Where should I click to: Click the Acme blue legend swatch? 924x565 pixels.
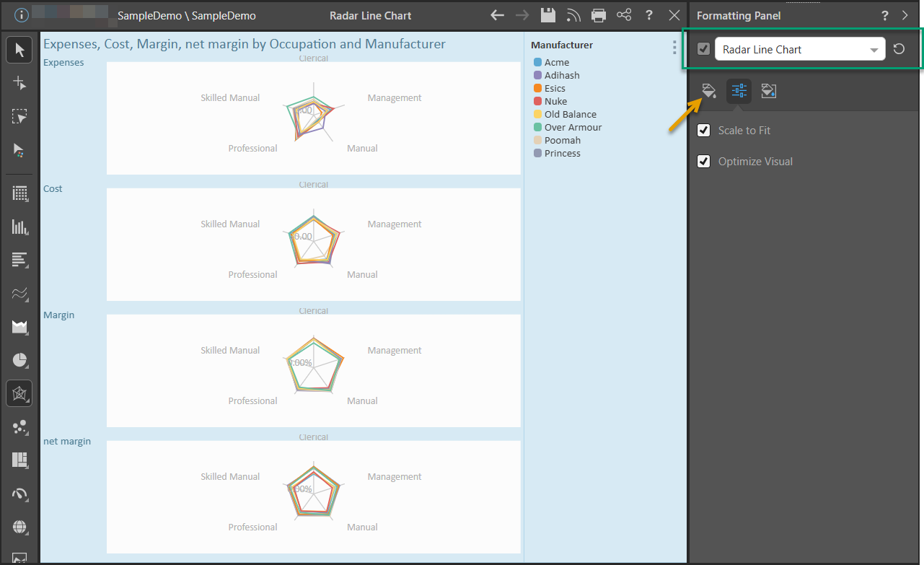(x=537, y=63)
